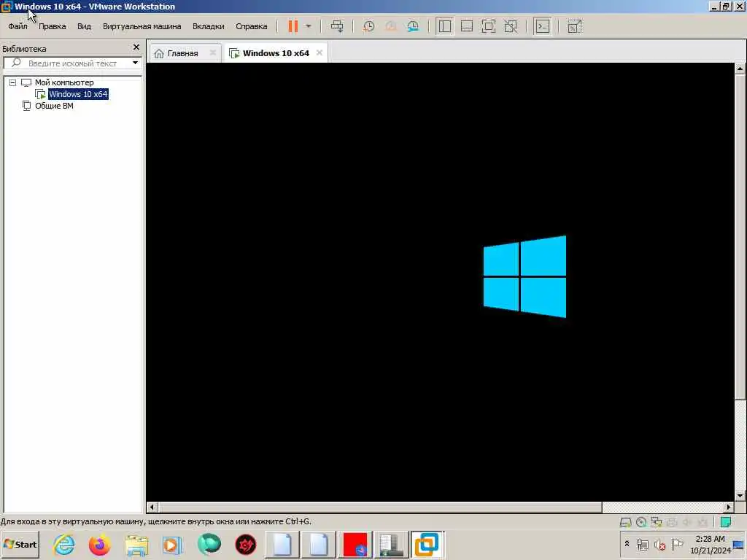Click the horizontal scrollbar left arrow

[x=152, y=507]
